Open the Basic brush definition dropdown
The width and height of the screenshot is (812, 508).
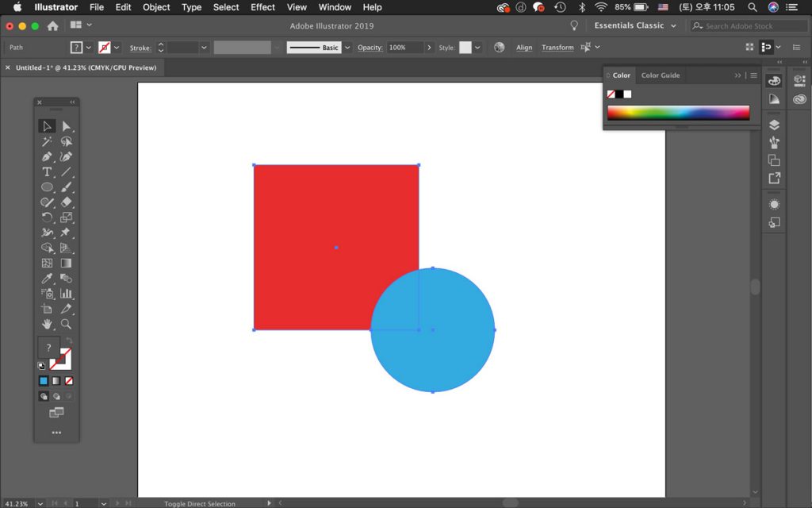click(x=347, y=48)
